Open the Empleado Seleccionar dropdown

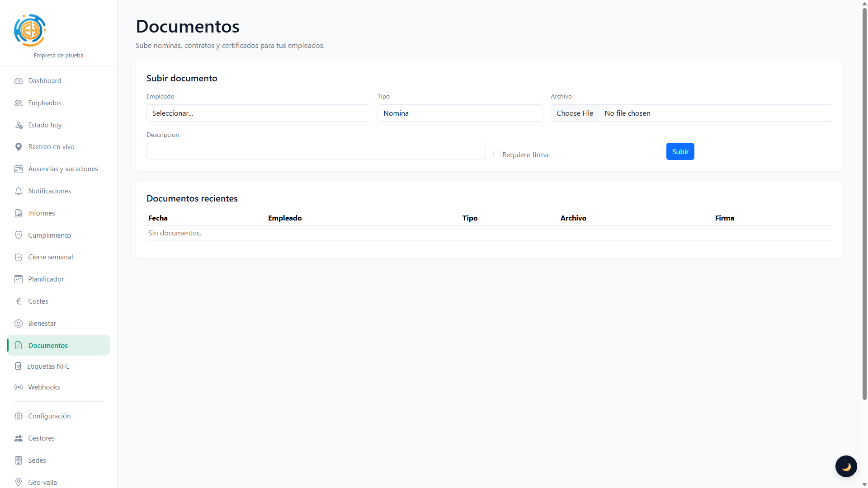coord(258,113)
